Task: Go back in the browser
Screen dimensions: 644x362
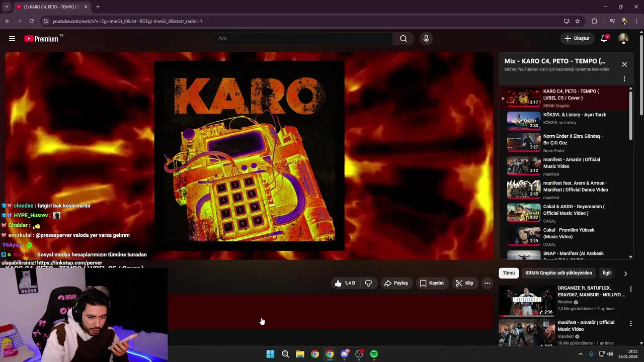Action: tap(7, 21)
